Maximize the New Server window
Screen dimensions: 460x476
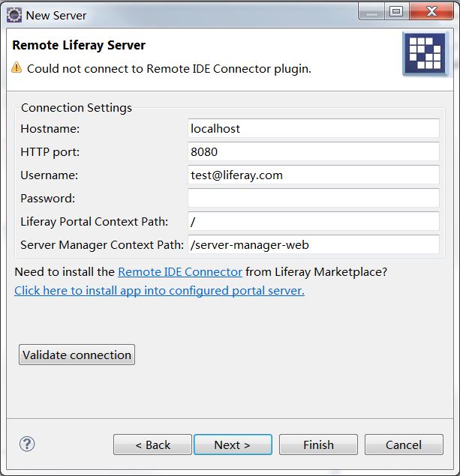click(396, 12)
